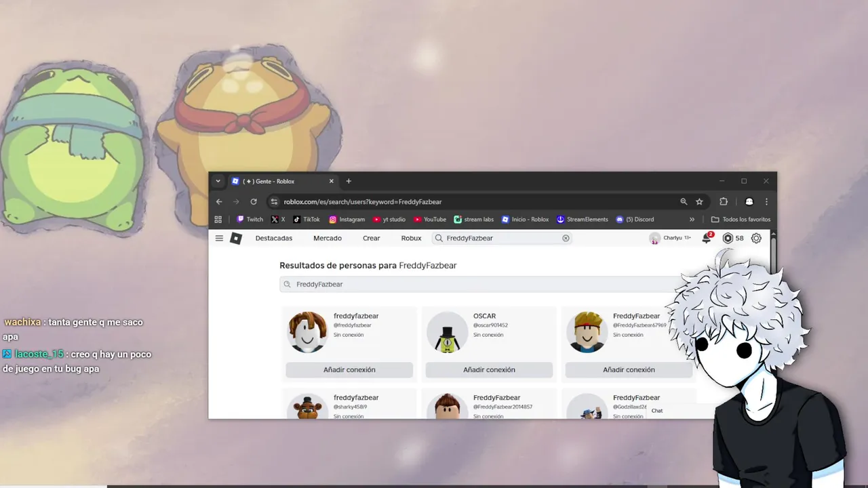Go to Destacadas
Screen dimensions: 868x488
pyautogui.click(x=274, y=238)
